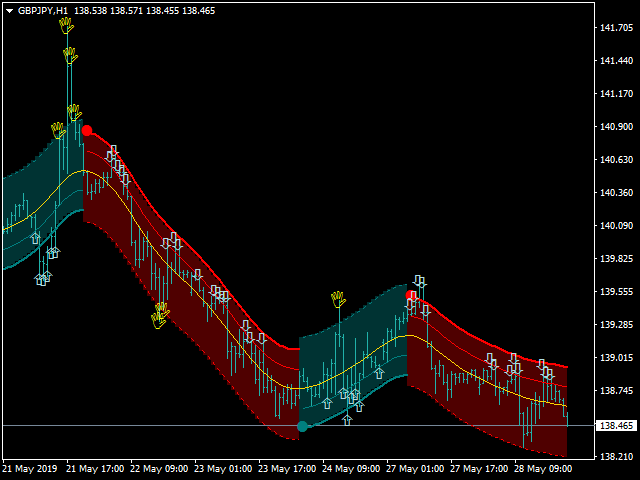
Task: Click the yellow hand below the red channel
Action: [159, 316]
